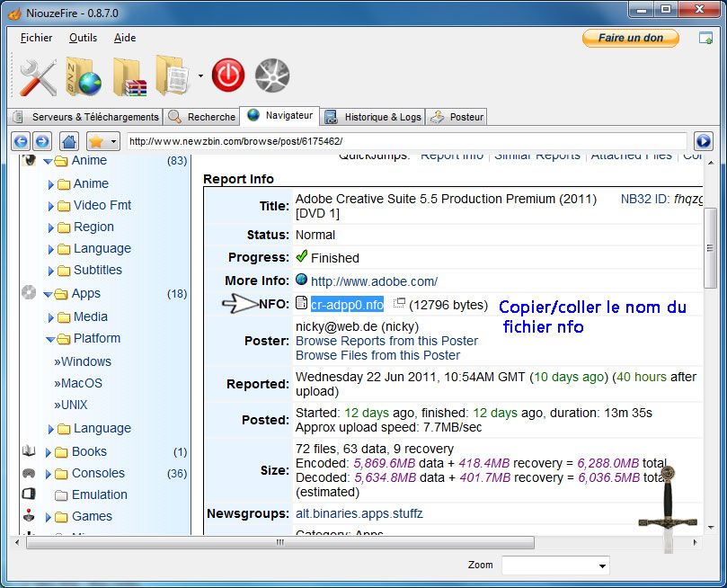
Task: Select the Navigateur tab
Action: [279, 115]
